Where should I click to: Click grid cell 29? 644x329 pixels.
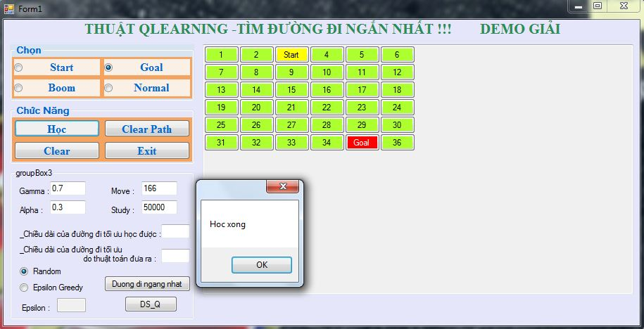tap(362, 124)
